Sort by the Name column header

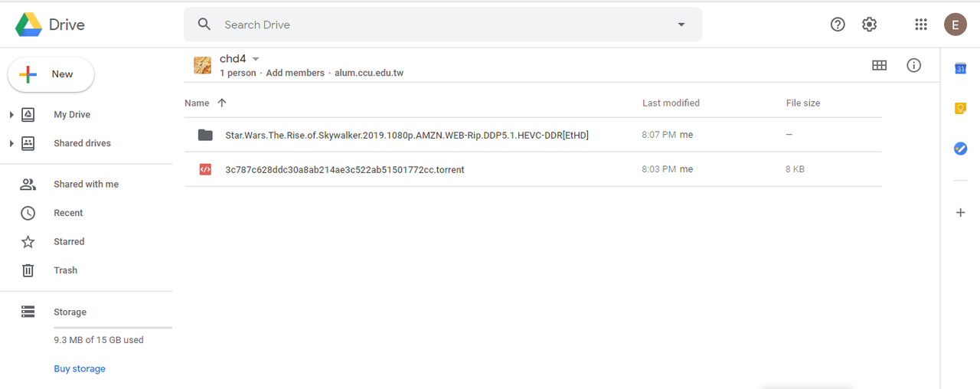pyautogui.click(x=197, y=103)
